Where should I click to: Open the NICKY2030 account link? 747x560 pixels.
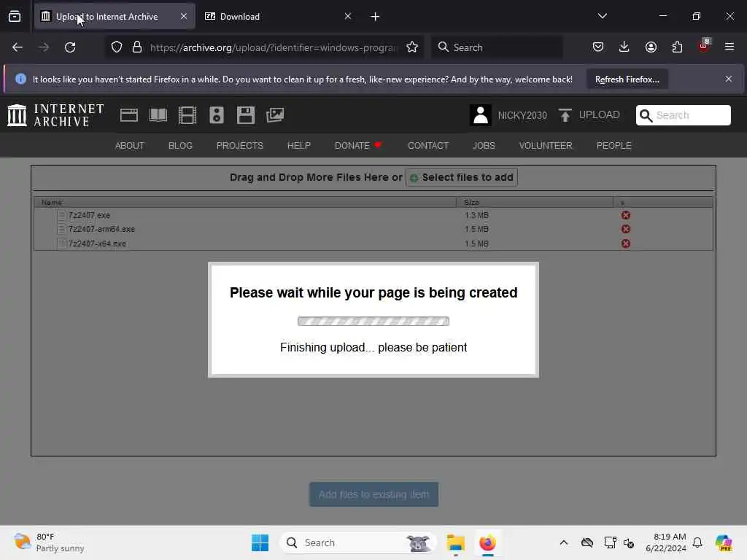[x=522, y=115]
